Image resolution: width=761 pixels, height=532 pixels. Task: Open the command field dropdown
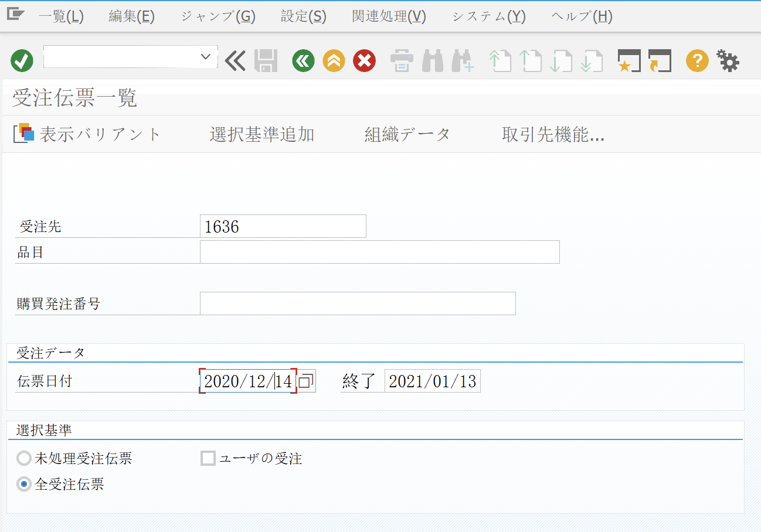[205, 57]
